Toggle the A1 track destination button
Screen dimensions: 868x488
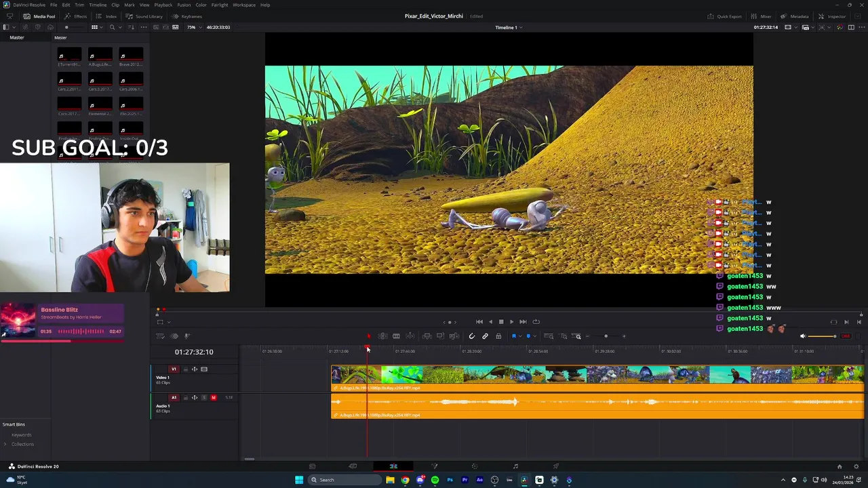pyautogui.click(x=174, y=398)
